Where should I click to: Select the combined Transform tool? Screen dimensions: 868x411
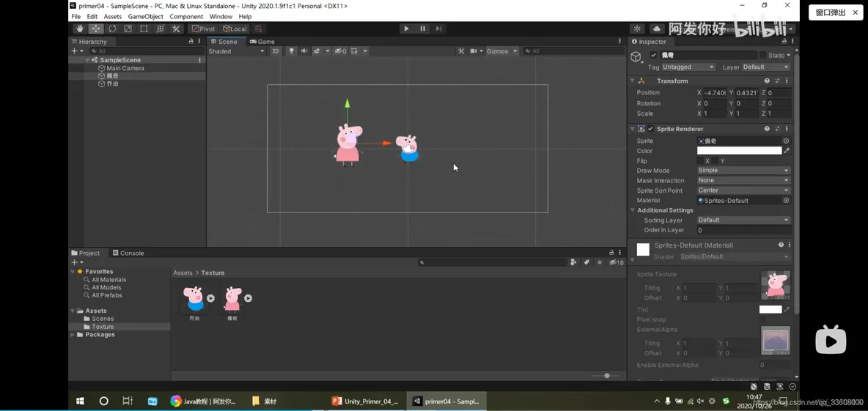point(160,29)
